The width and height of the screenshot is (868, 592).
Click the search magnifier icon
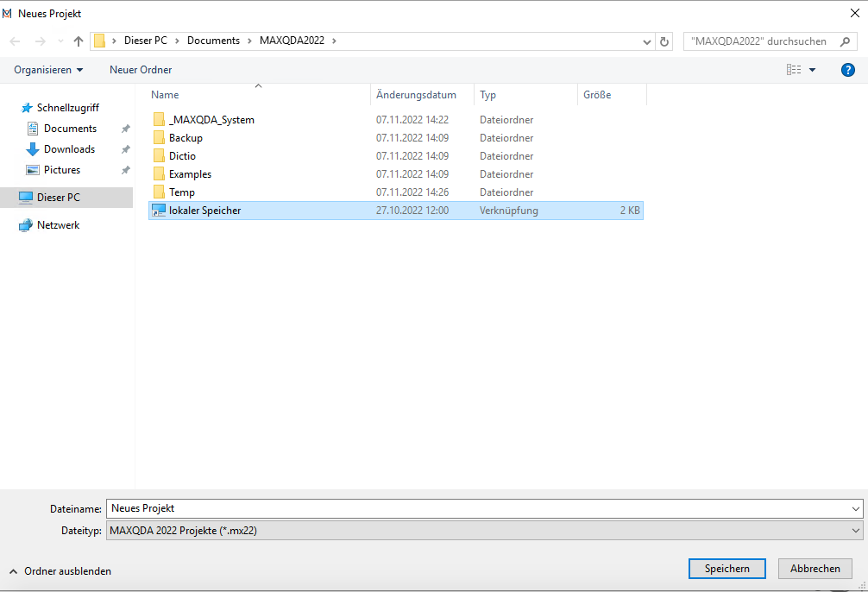(844, 41)
